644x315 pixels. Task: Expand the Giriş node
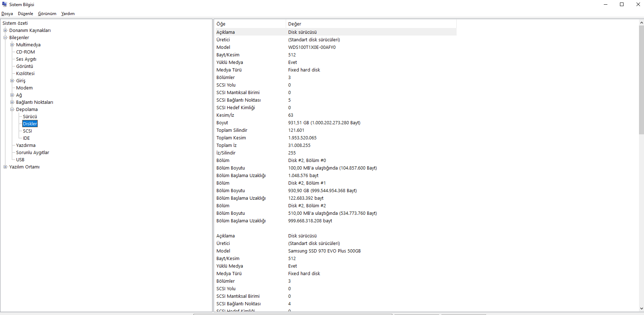click(12, 81)
